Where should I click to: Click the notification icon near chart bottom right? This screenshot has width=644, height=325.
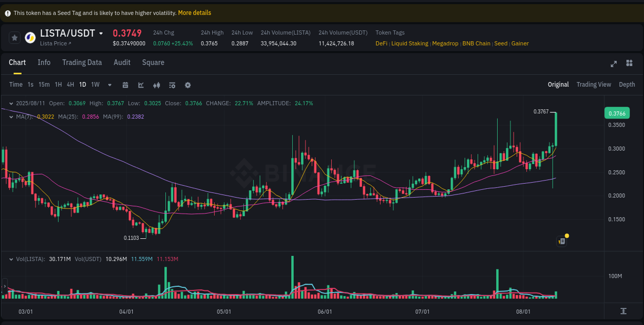[562, 241]
